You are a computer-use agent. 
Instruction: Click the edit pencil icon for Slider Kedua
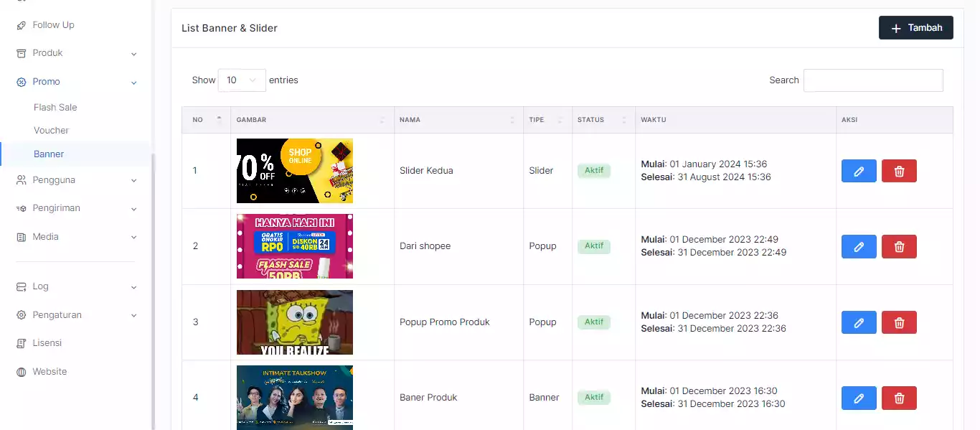click(x=859, y=171)
